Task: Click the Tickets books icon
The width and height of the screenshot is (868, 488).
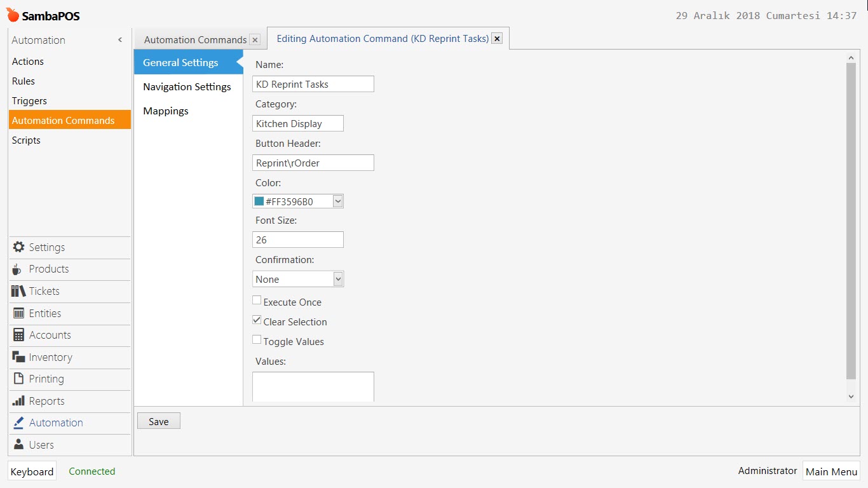Action: point(18,291)
